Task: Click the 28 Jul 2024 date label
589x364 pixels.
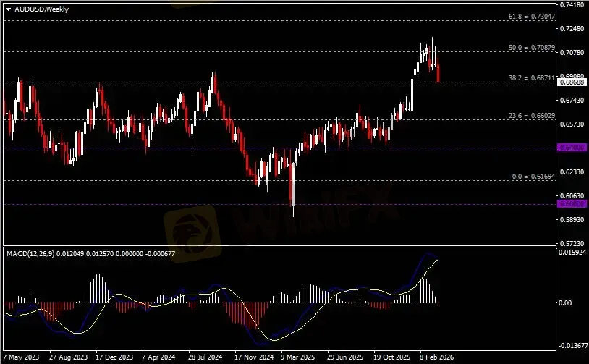Action: click(x=205, y=357)
